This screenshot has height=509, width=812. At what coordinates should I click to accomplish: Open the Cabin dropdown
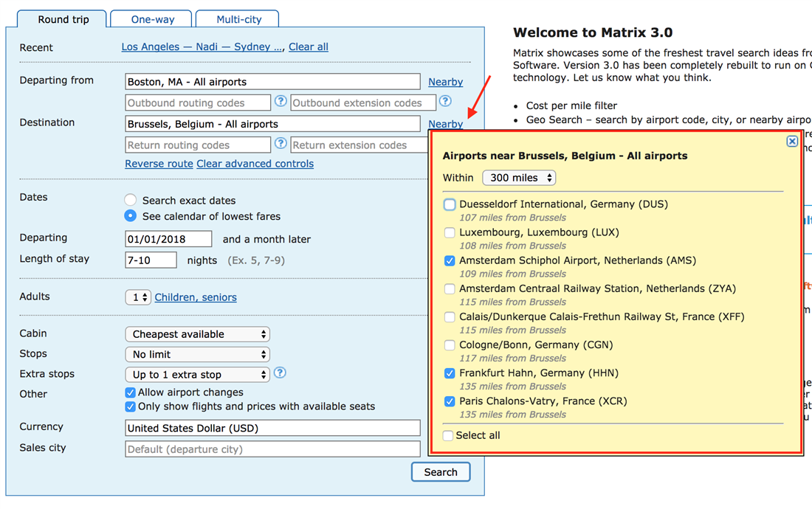197,333
